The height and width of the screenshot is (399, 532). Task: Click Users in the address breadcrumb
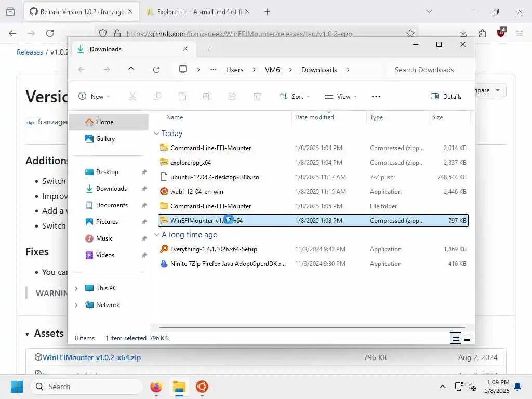235,70
